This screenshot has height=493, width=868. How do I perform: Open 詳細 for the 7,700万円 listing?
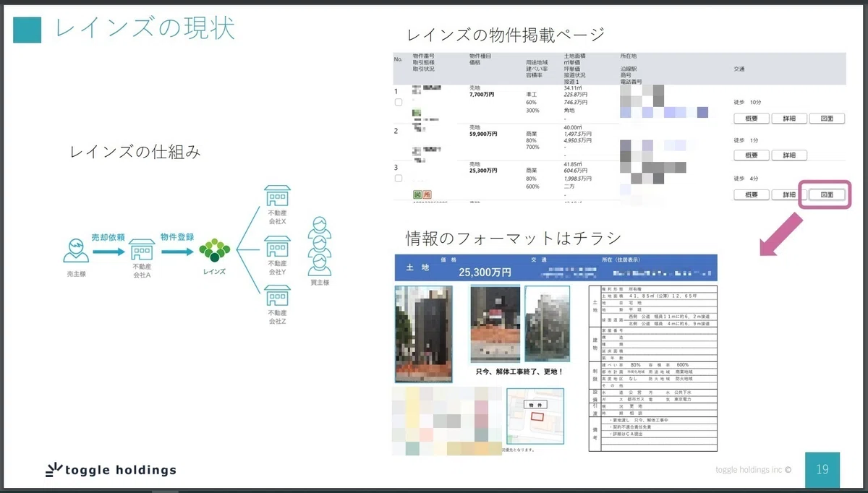tap(788, 119)
